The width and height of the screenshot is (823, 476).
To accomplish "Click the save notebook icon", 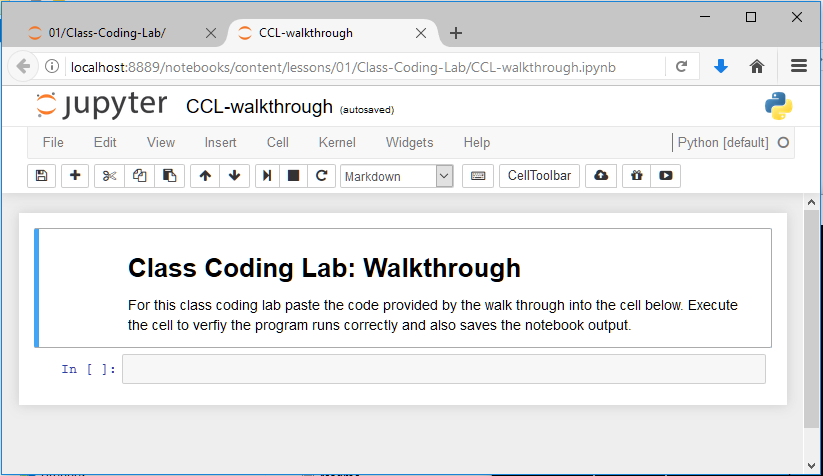I will point(41,176).
